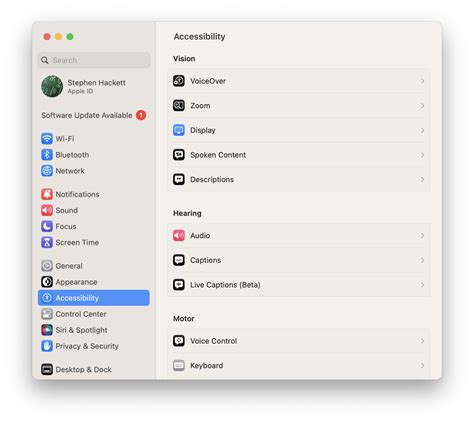Expand Captions row chevron

tap(422, 260)
